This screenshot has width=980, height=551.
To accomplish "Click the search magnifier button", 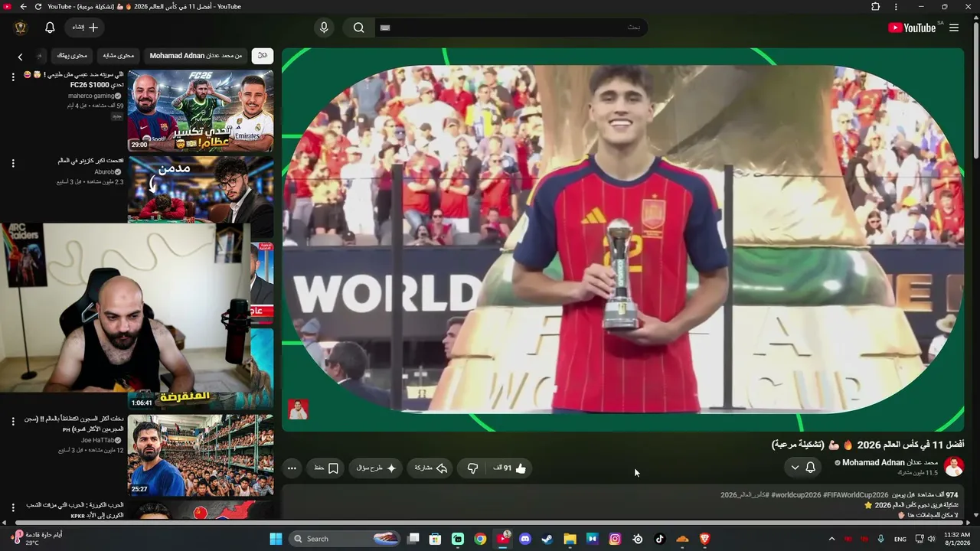I will (358, 28).
